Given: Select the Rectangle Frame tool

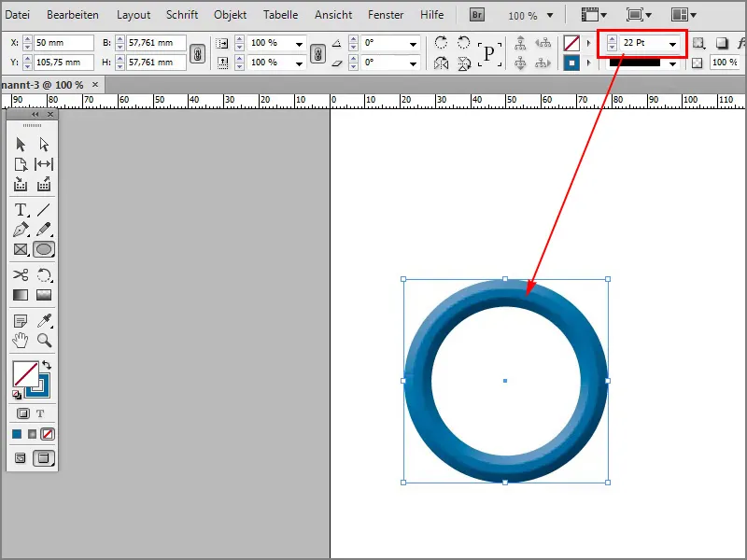Looking at the screenshot, I should 21,249.
